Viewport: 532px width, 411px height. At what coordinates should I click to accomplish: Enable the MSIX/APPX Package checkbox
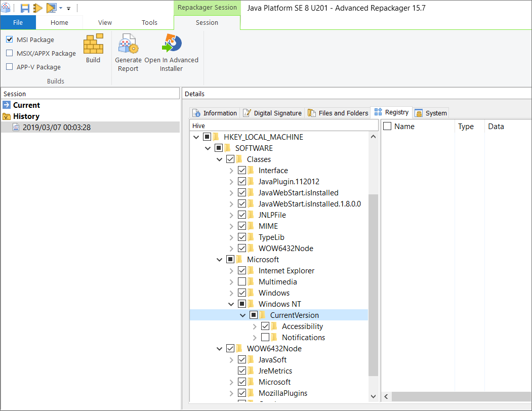(10, 53)
